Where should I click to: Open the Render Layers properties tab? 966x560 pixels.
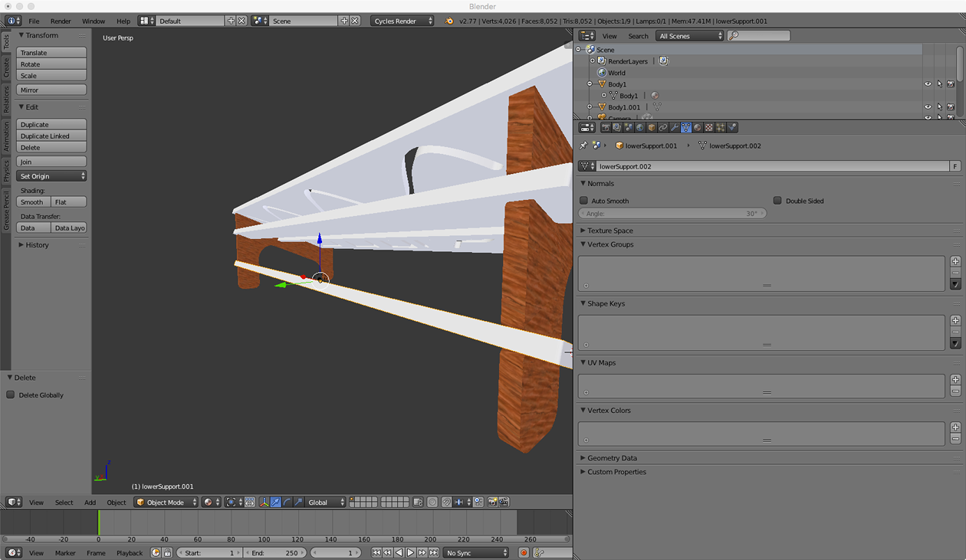(616, 128)
